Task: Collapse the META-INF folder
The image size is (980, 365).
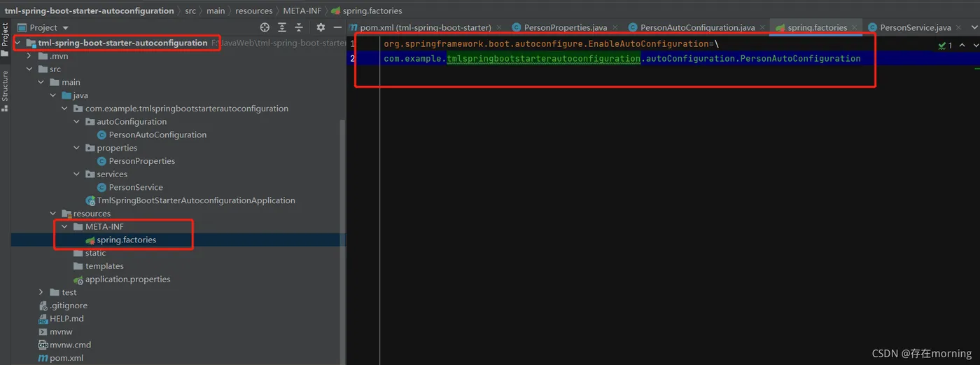Action: pyautogui.click(x=65, y=226)
